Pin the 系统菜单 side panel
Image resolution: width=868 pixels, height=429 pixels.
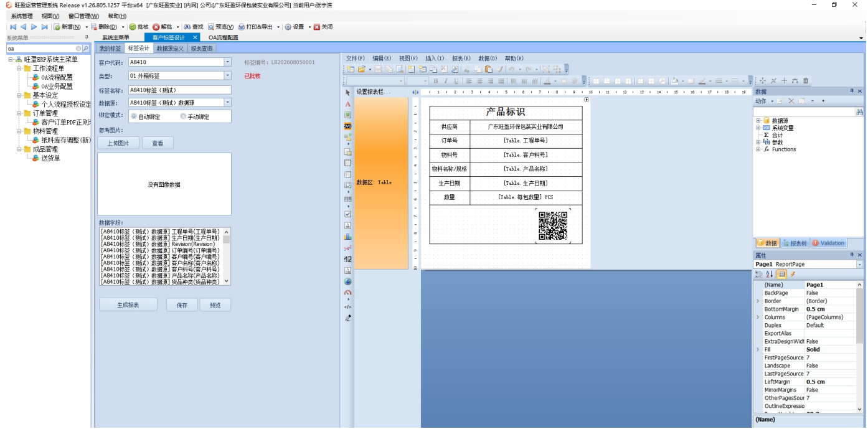click(x=87, y=38)
